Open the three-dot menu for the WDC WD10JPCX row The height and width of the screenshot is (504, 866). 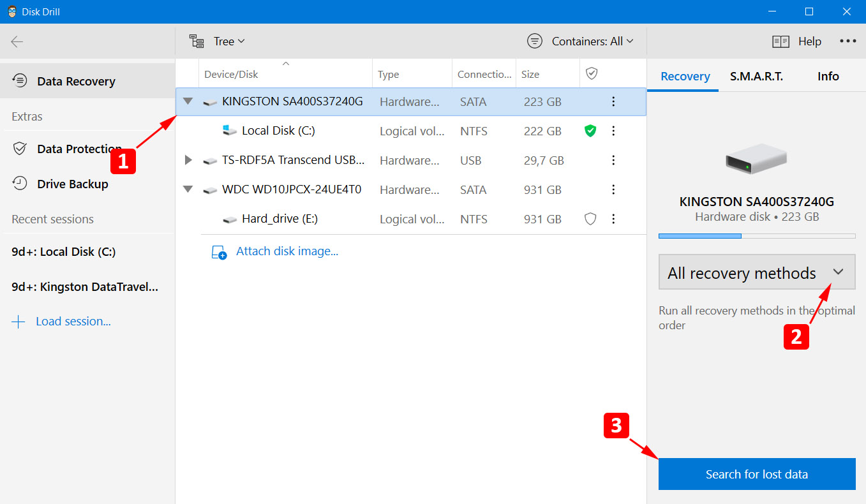tap(613, 189)
